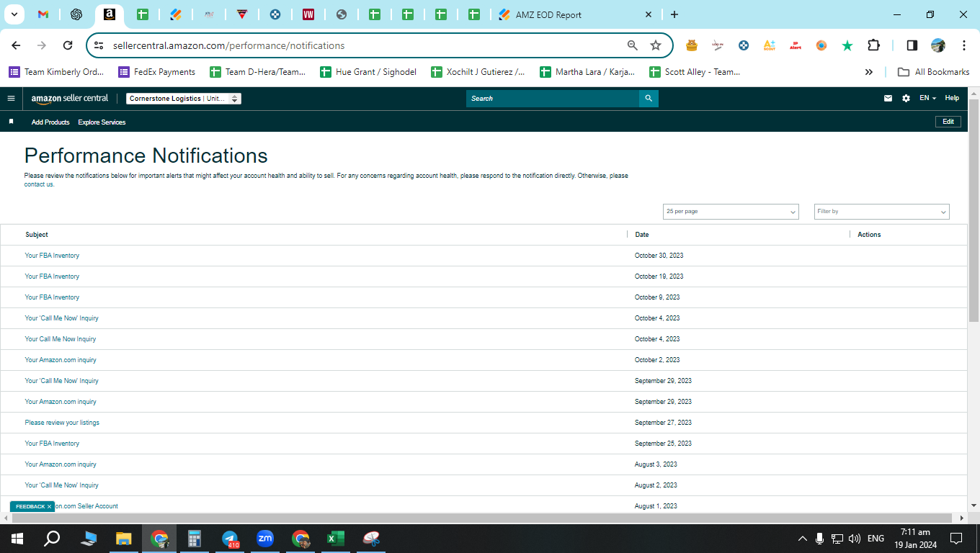
Task: Open the All Bookmarks folder
Action: click(x=933, y=72)
